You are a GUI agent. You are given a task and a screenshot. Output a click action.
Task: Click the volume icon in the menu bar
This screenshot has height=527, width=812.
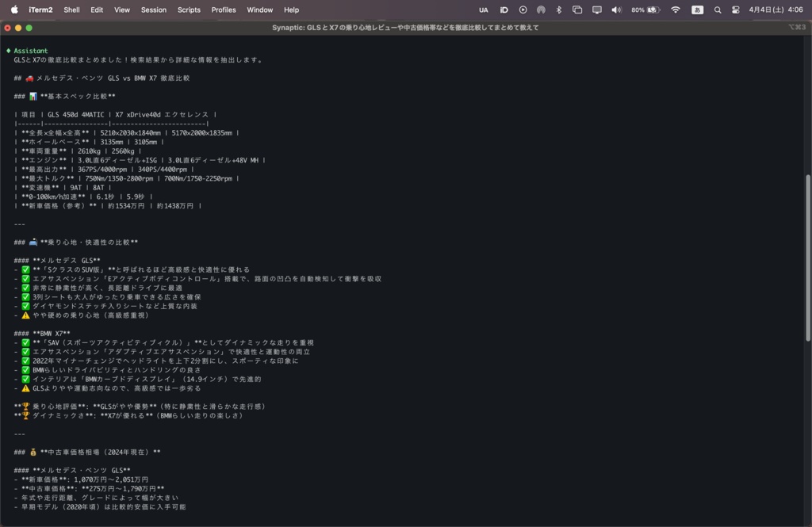point(615,10)
